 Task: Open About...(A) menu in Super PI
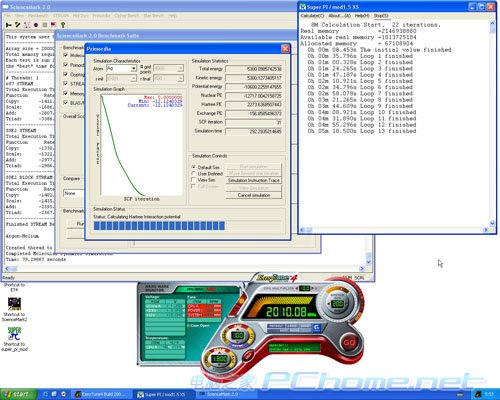point(339,16)
